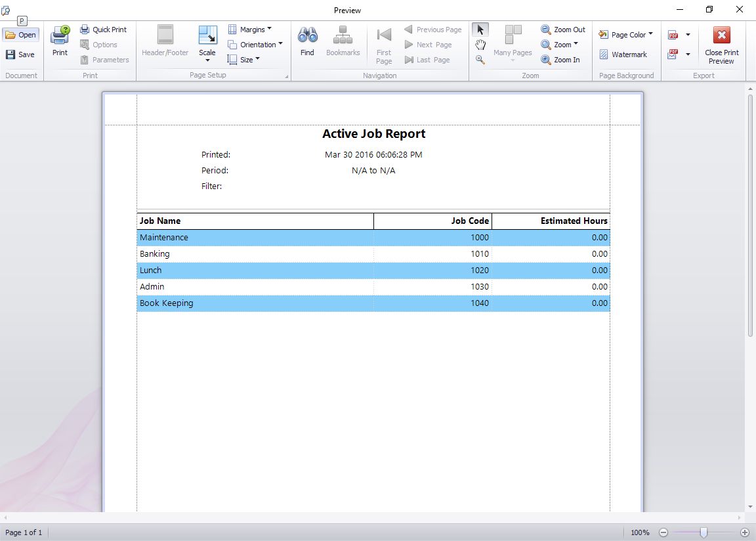The height and width of the screenshot is (541, 756).
Task: Open the Many Pages layout picker
Action: click(x=513, y=43)
